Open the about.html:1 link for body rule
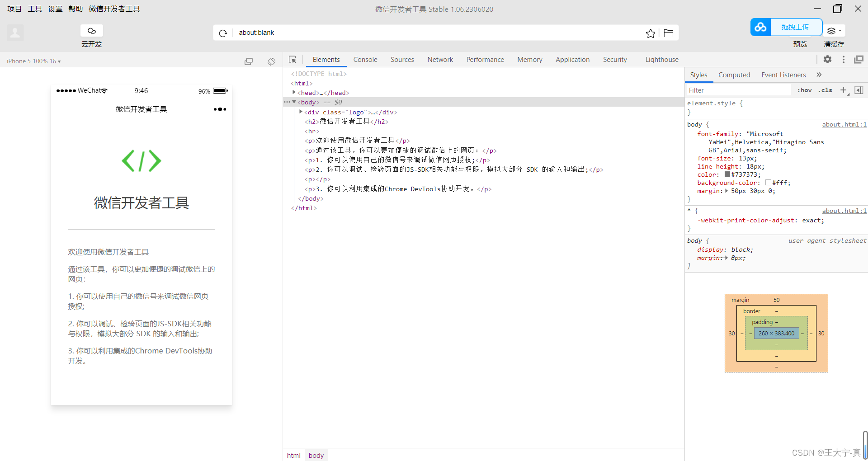 pyautogui.click(x=844, y=125)
